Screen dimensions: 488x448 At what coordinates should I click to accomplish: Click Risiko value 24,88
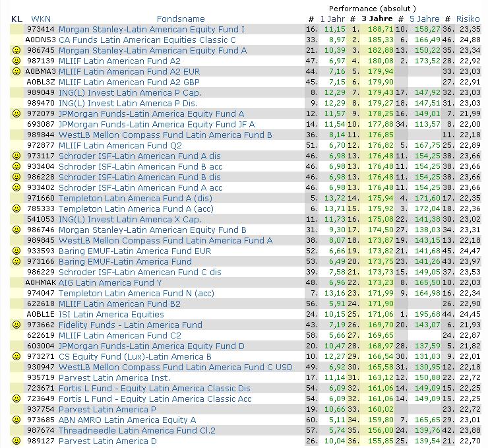tap(470, 40)
